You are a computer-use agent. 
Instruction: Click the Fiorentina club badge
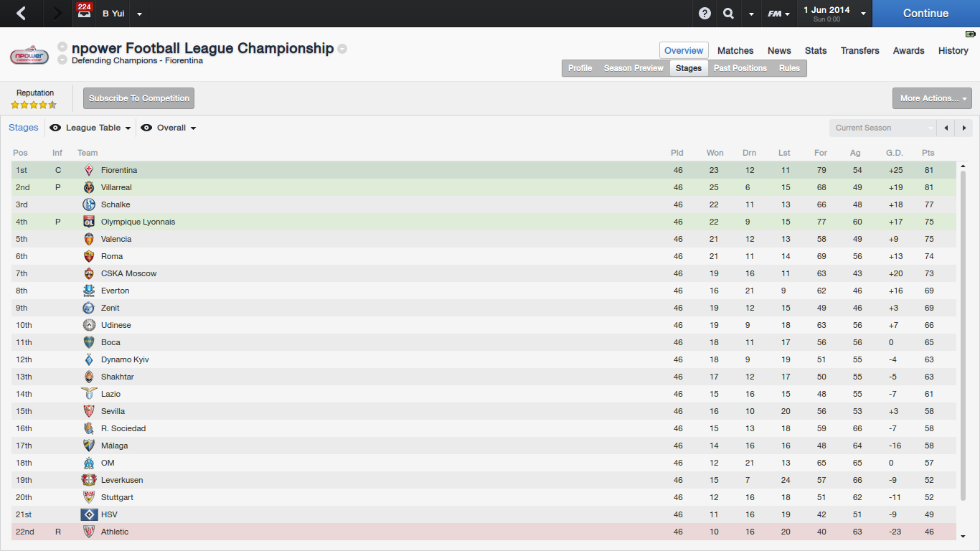tap(89, 170)
